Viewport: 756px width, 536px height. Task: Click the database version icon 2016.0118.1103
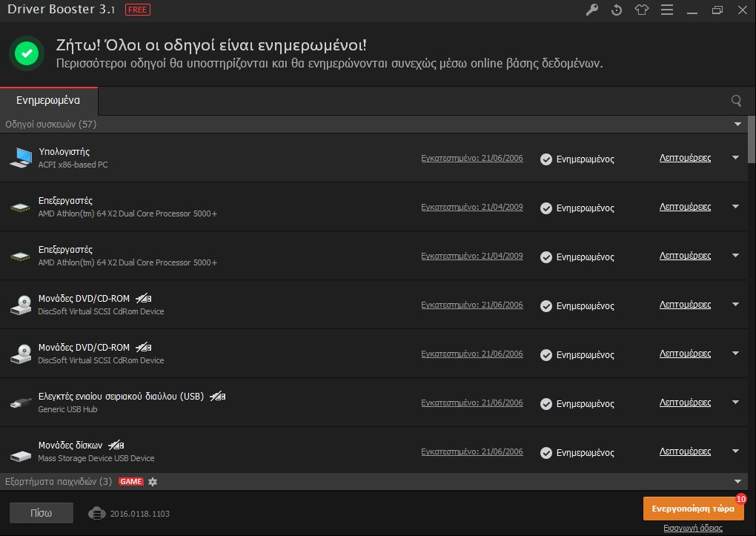[x=97, y=513]
